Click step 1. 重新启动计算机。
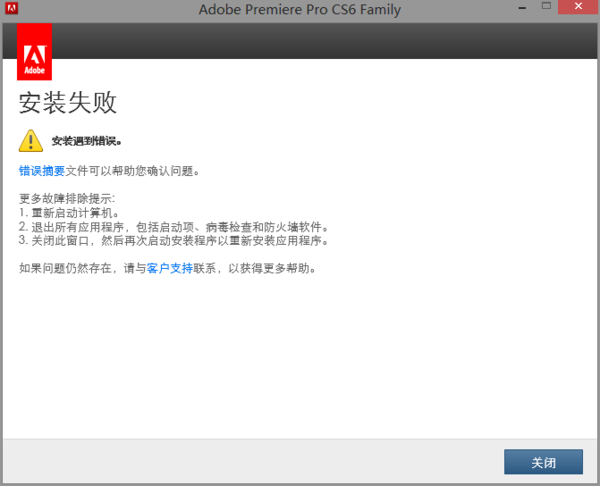The image size is (600, 486). coord(69,213)
